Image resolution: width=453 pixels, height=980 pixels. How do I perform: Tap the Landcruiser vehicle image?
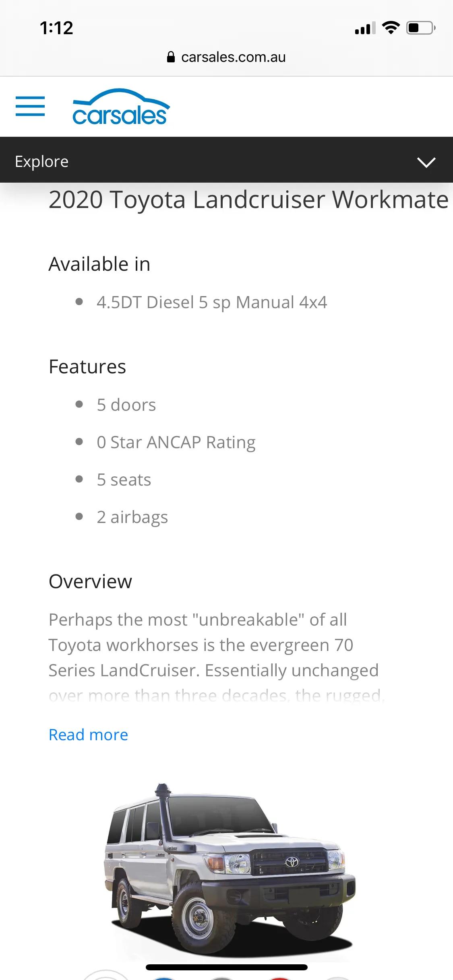pos(230,871)
